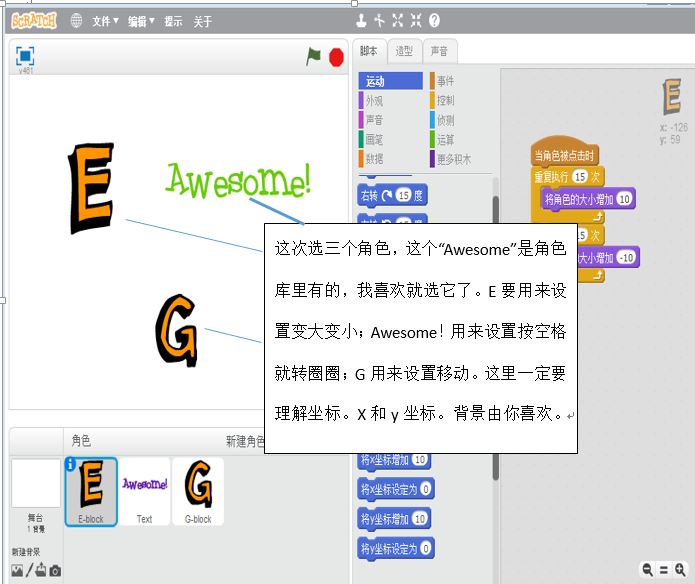Click the E sprite on the stage
The image size is (695, 584).
91,188
